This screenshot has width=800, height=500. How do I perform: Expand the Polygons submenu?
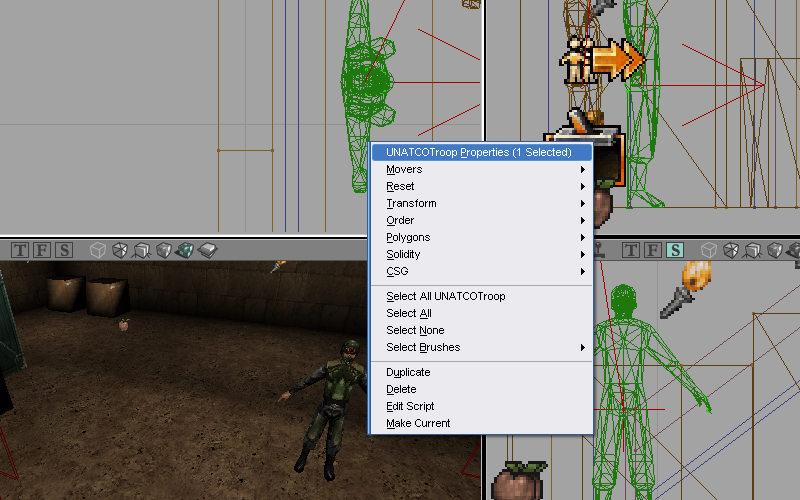pyautogui.click(x=482, y=237)
